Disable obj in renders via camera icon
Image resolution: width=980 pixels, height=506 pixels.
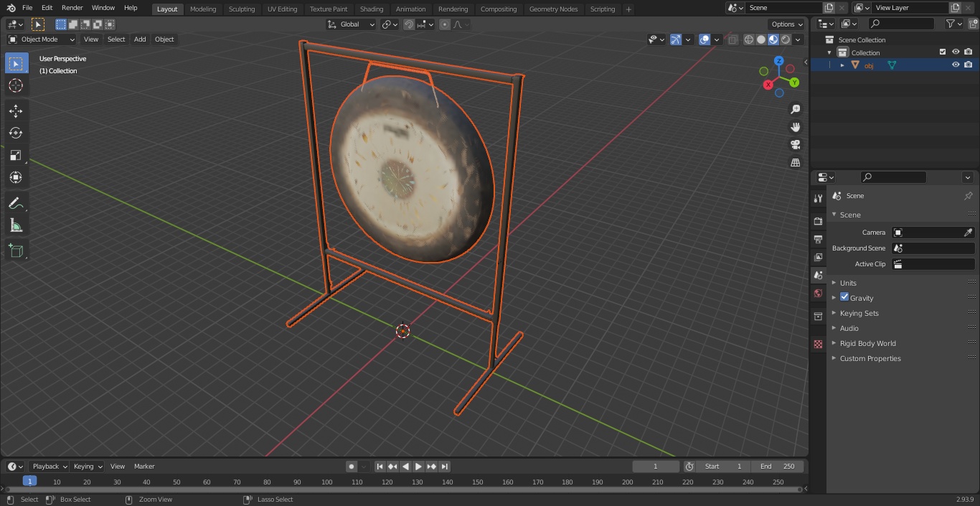[968, 65]
